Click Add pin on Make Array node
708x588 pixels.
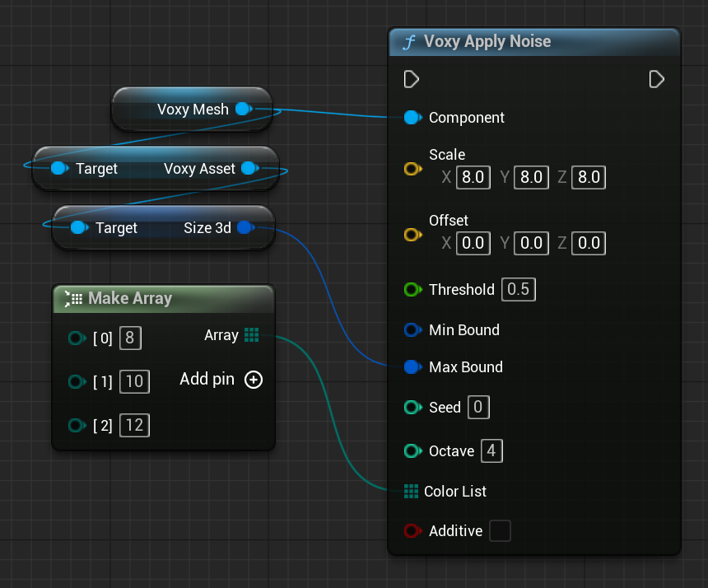click(254, 380)
